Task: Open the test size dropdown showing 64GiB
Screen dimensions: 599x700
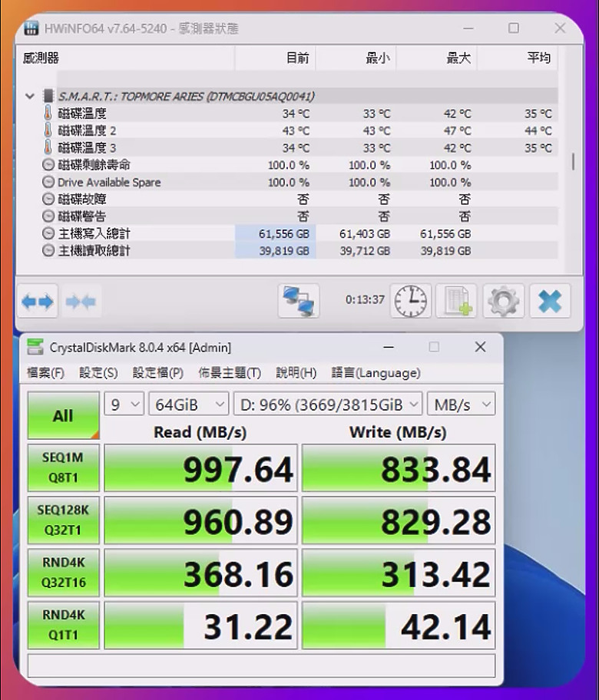Action: 188,405
